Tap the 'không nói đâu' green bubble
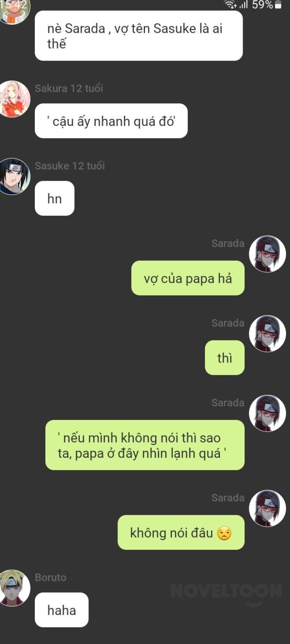 click(x=181, y=532)
